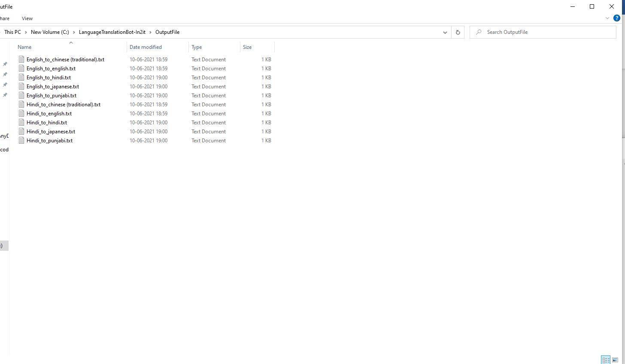The width and height of the screenshot is (625, 364).
Task: Select the English_to_punjabi.txt file icon
Action: pos(21,95)
